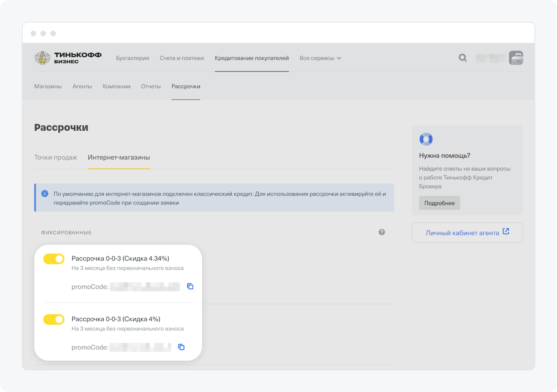Viewport: 557px width, 392px height.
Task: Click external link icon in agent cabinet button
Action: pyautogui.click(x=506, y=231)
